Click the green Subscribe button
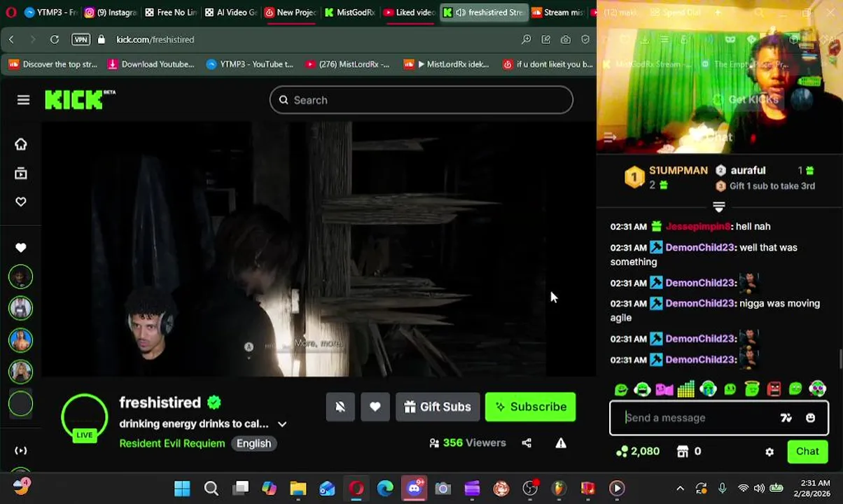 click(530, 407)
